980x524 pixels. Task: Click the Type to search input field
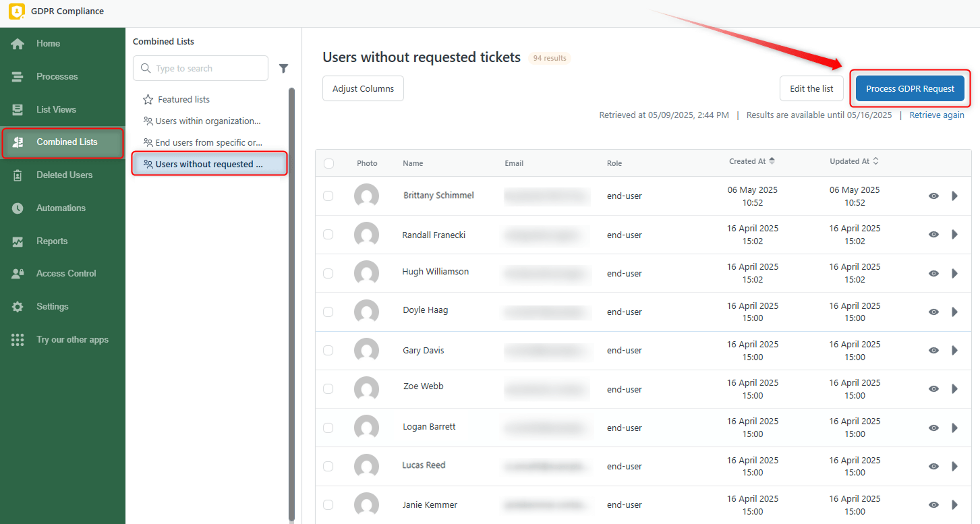point(201,69)
